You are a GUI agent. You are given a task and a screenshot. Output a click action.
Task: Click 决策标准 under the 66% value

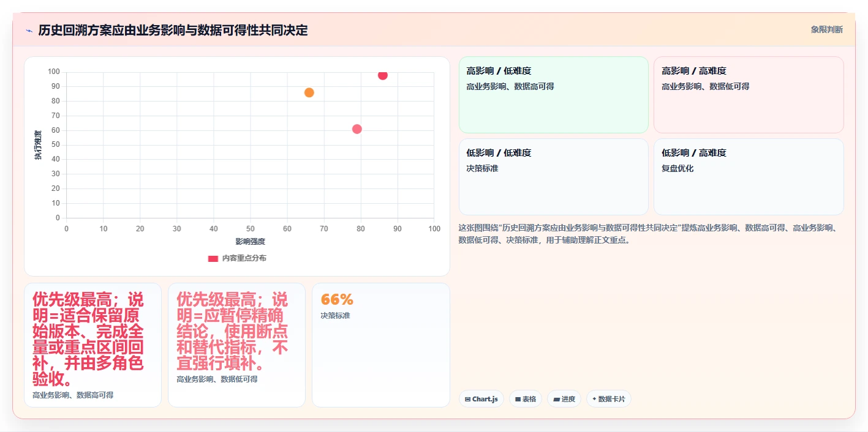pos(335,316)
